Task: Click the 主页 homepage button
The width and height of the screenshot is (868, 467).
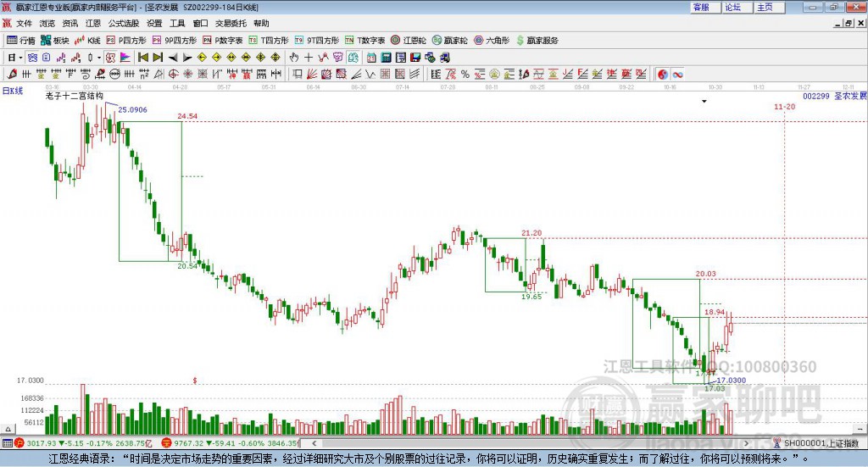Action: [x=769, y=7]
